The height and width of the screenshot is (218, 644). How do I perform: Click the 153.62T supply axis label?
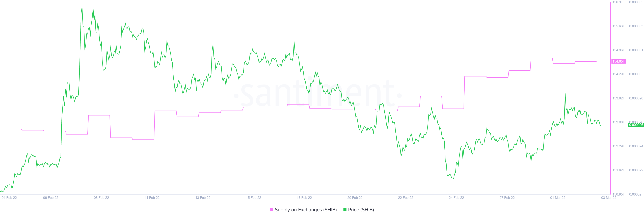618,98
